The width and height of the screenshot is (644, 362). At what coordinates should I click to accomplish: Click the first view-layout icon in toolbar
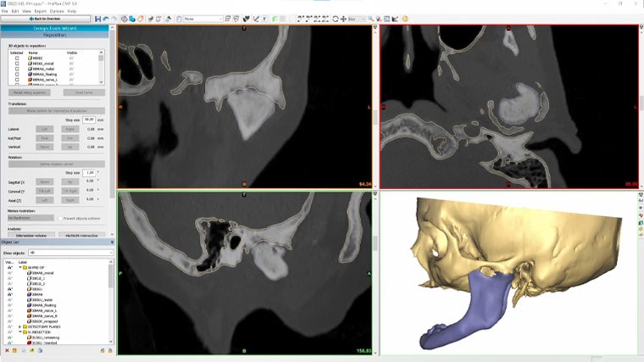301,19
